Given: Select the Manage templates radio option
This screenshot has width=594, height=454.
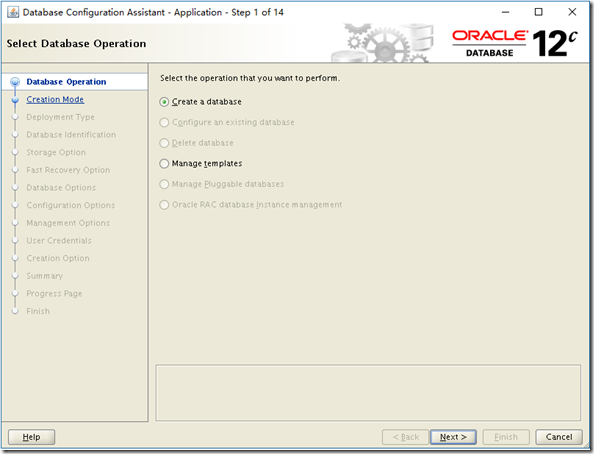Looking at the screenshot, I should (164, 164).
